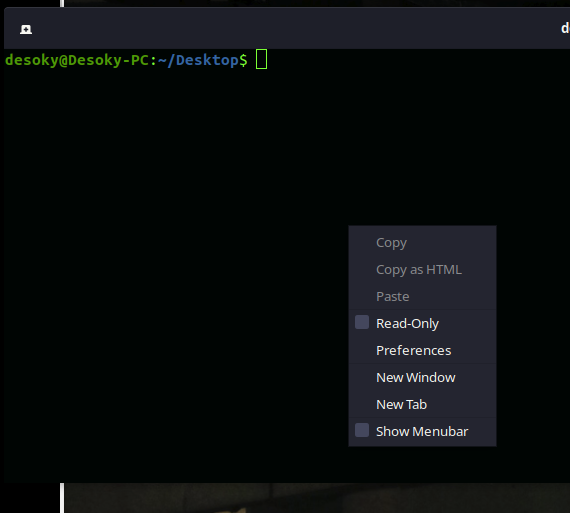Choose Paste from the context menu
Screen dimensions: 570x513
pyautogui.click(x=422, y=297)
